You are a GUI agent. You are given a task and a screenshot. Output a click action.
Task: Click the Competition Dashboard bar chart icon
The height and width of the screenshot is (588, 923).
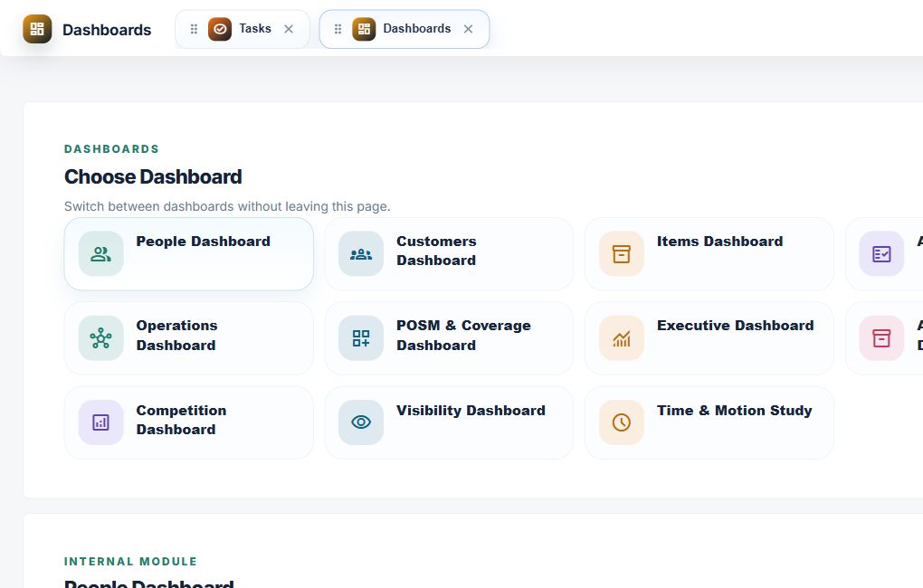[x=100, y=422]
